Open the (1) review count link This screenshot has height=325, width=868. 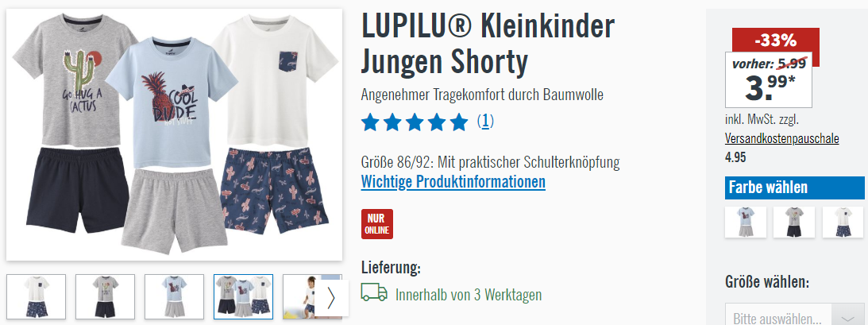click(x=485, y=122)
